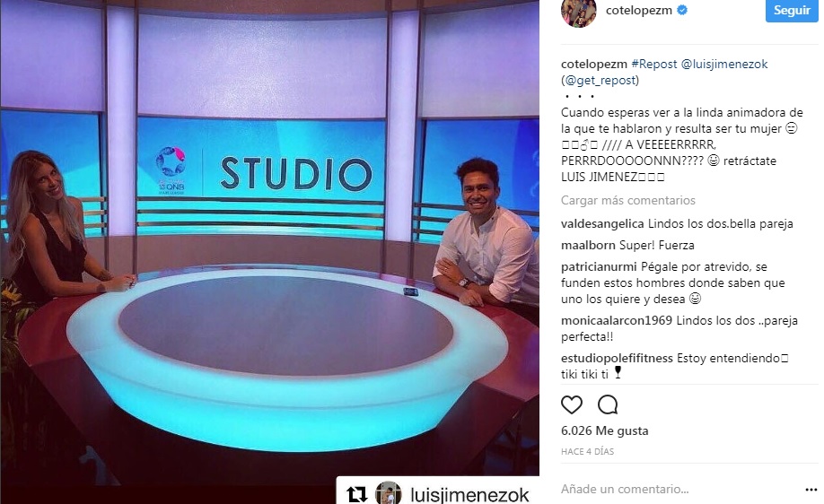The image size is (824, 504).
Task: Open more options three-dot menu
Action: pos(811,490)
